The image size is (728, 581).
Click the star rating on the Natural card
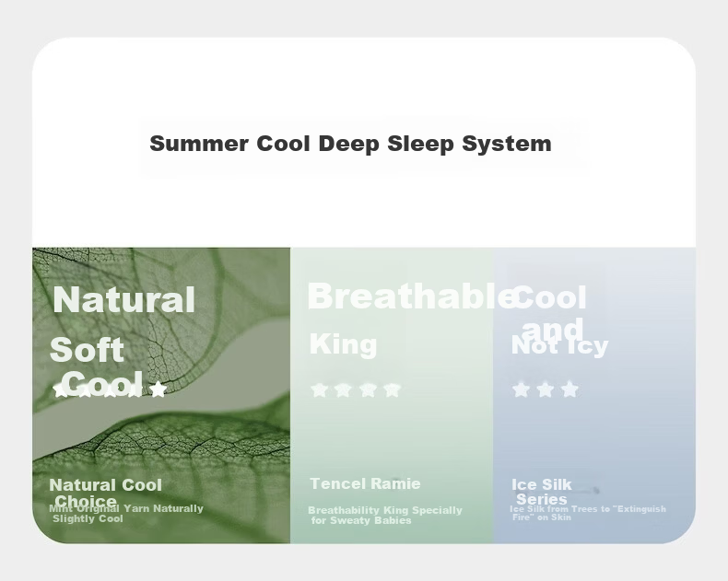click(x=110, y=389)
